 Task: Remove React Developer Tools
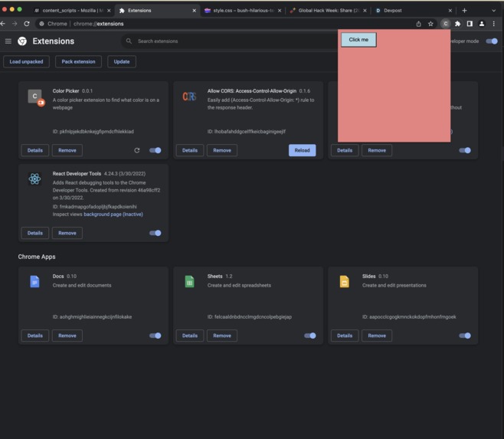(x=67, y=233)
